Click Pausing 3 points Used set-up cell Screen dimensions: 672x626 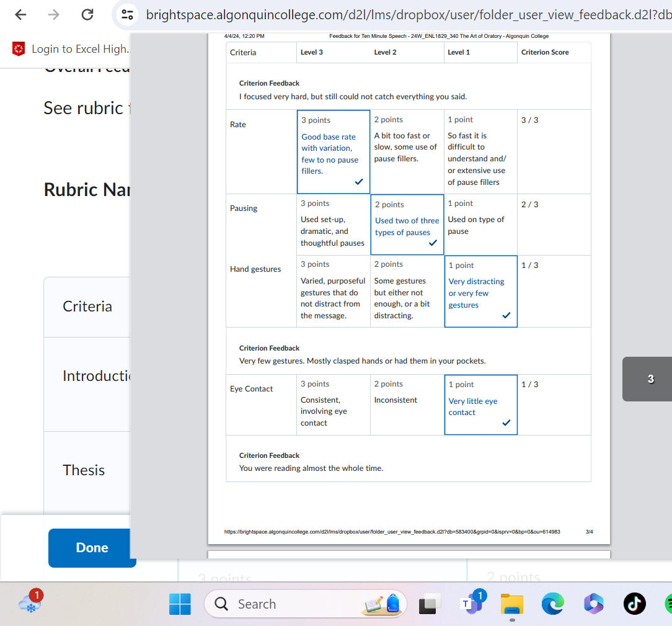click(333, 225)
